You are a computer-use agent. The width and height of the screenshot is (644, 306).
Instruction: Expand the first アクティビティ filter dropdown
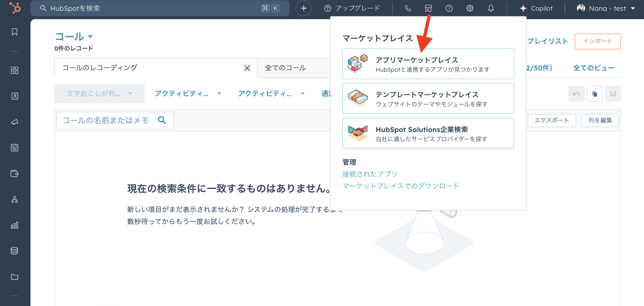[188, 93]
